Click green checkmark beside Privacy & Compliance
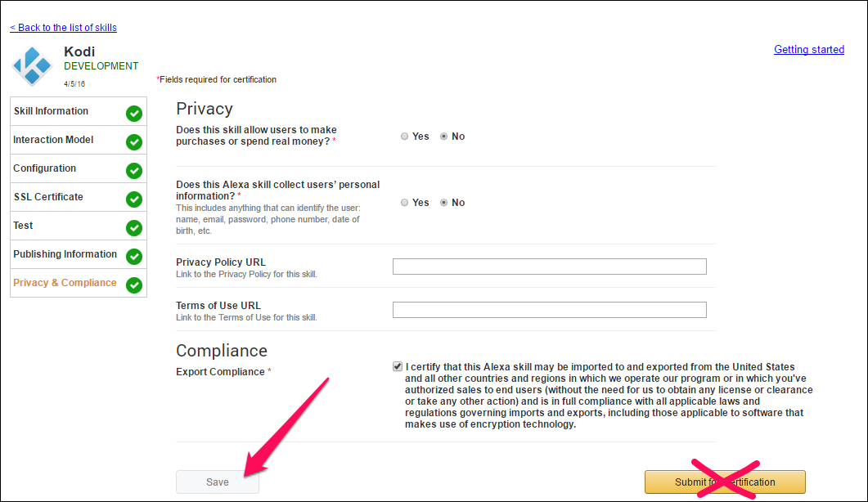This screenshot has width=868, height=502. 134,285
